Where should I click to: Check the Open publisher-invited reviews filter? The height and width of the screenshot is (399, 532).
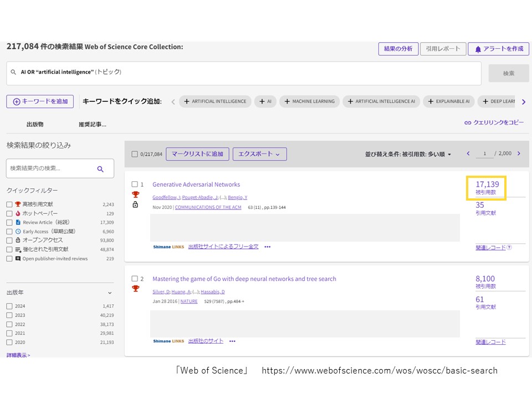[9, 259]
